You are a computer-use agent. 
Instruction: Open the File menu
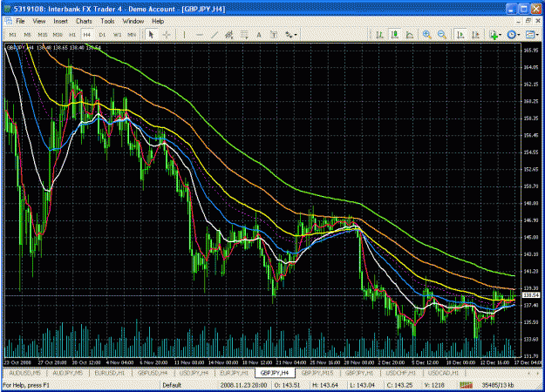click(21, 21)
